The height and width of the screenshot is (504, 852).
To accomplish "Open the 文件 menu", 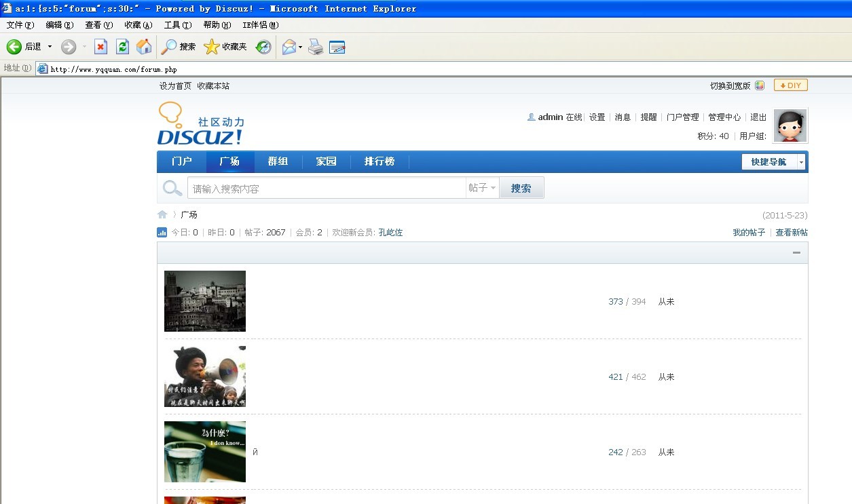I will 20,25.
